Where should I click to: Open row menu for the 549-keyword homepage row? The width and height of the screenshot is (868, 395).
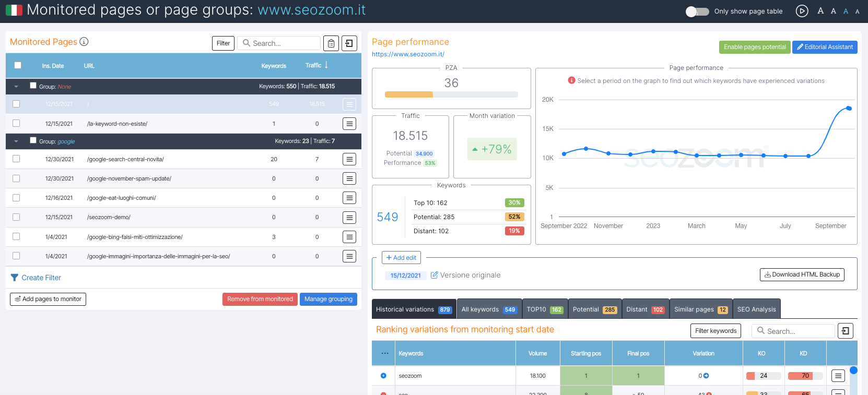point(349,104)
